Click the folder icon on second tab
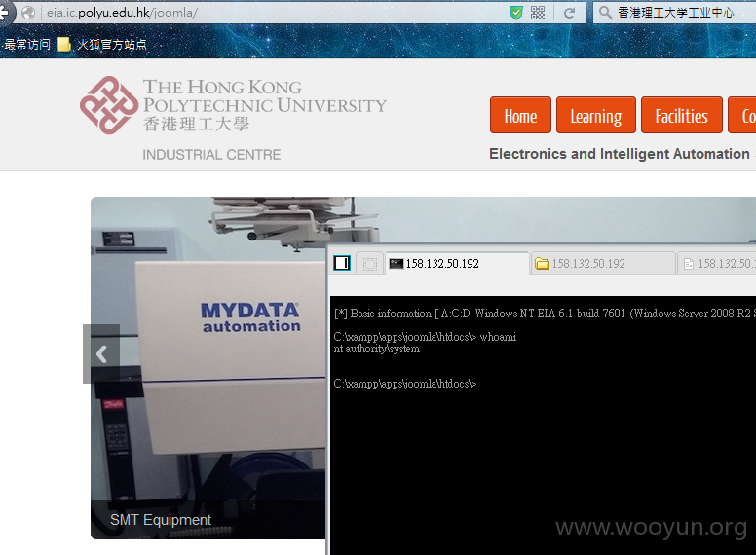The width and height of the screenshot is (756, 555). point(542,264)
